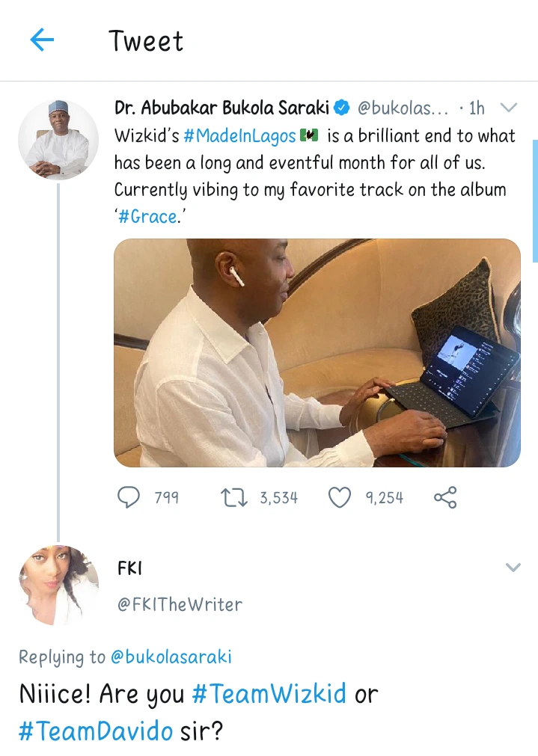Screen dimensions: 538x756
Task: Tap @bukolasaraki in Replying to line
Action: (171, 657)
